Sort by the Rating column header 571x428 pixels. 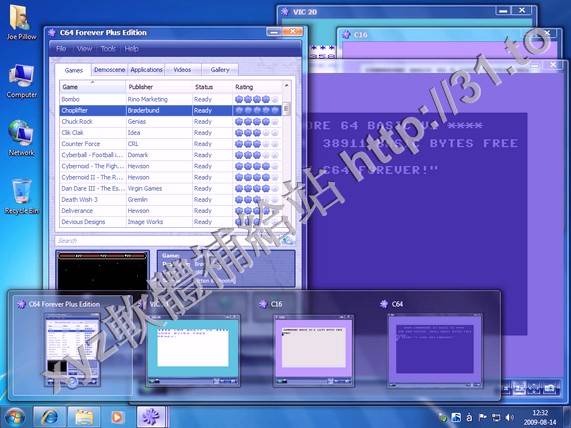pos(257,87)
